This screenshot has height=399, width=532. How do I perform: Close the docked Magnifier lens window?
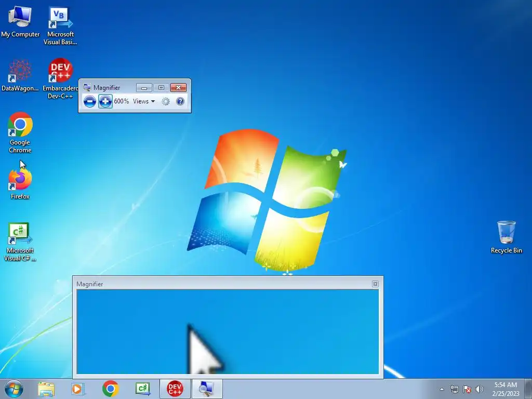(375, 284)
